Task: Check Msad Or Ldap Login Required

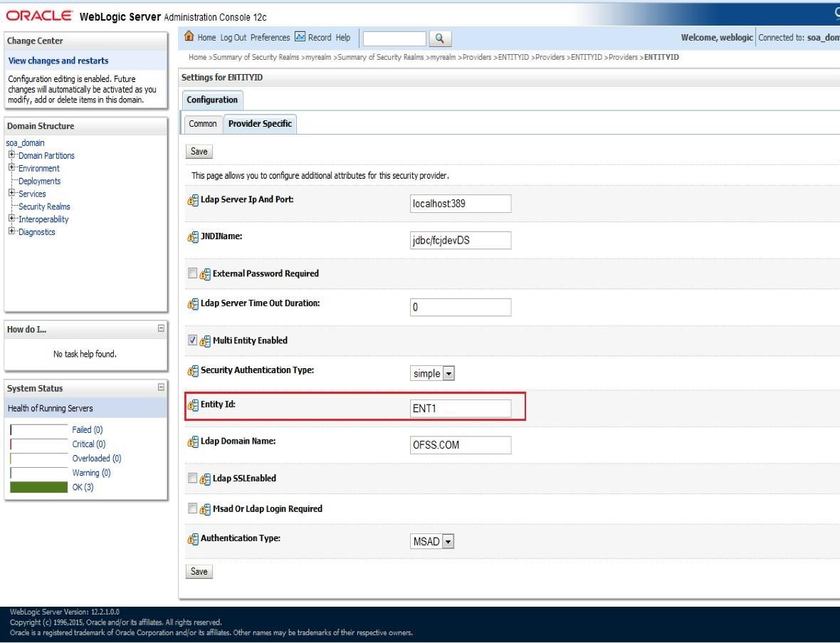Action: 192,508
